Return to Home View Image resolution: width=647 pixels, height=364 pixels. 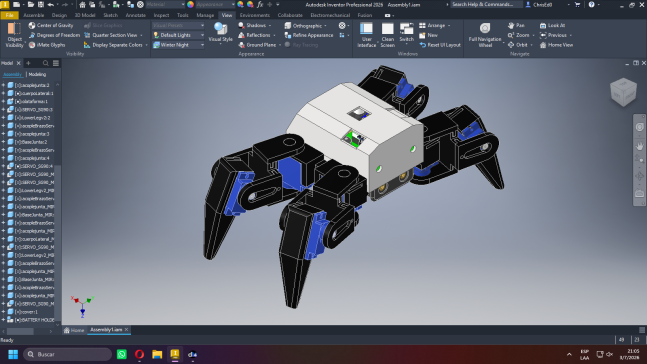[556, 45]
